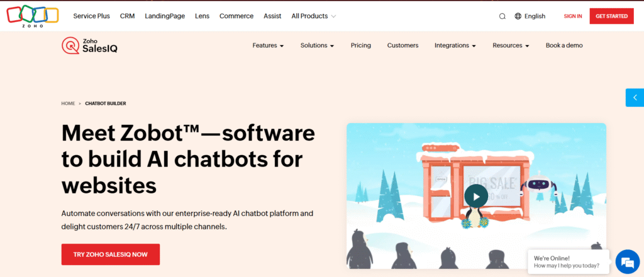Click Book a demo link
The image size is (644, 277).
[564, 45]
